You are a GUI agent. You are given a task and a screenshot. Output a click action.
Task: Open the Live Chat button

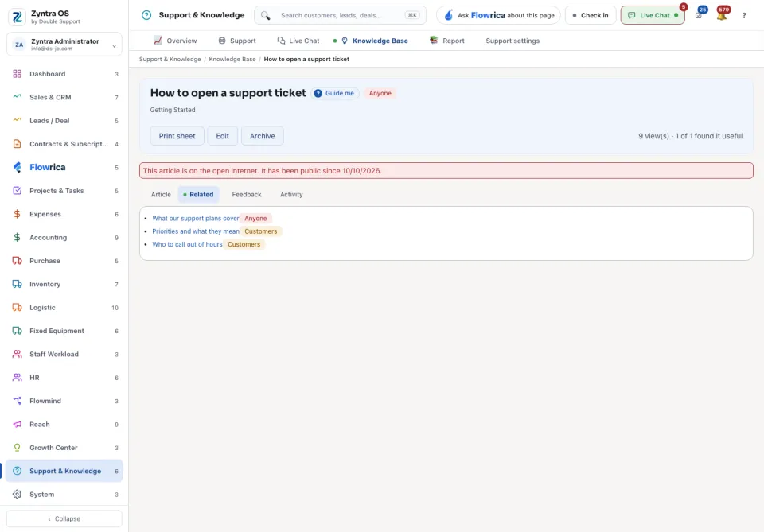653,15
